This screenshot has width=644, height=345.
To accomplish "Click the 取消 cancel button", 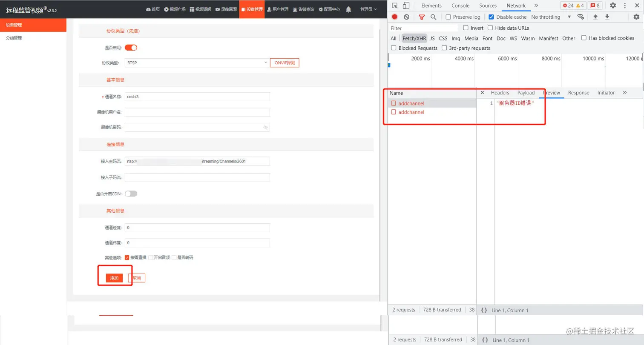I will click(x=137, y=278).
